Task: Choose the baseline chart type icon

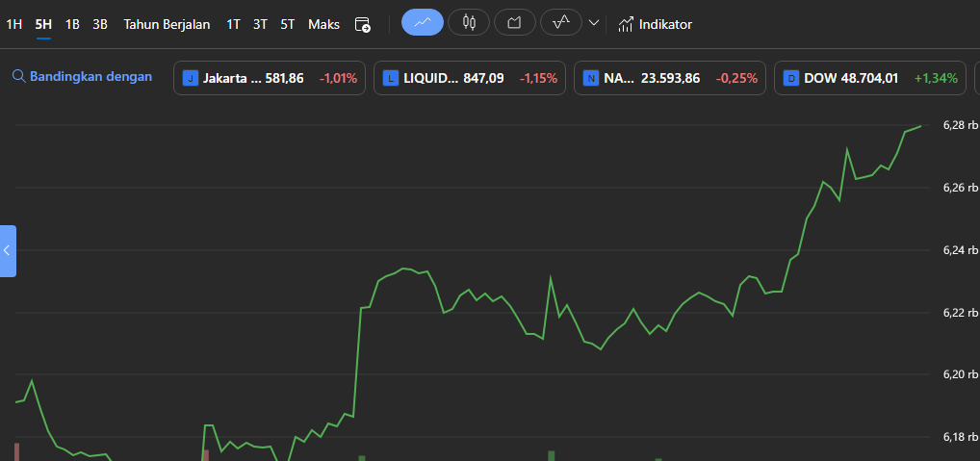Action: [x=560, y=22]
